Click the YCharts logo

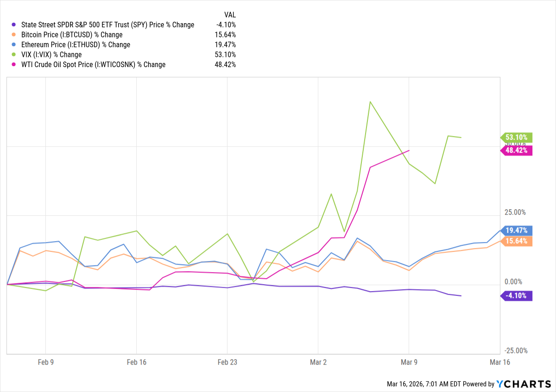[523, 384]
